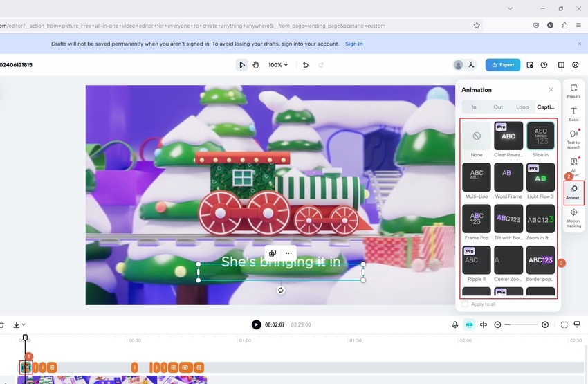588x384 pixels.
Task: Select the caption text She's bringing it in
Action: pos(281,262)
